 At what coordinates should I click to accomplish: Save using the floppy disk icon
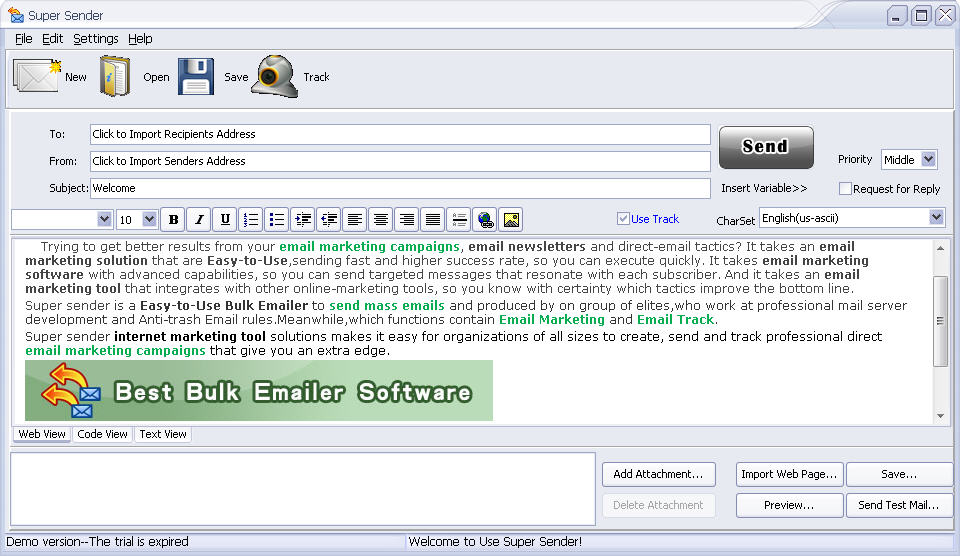point(196,77)
